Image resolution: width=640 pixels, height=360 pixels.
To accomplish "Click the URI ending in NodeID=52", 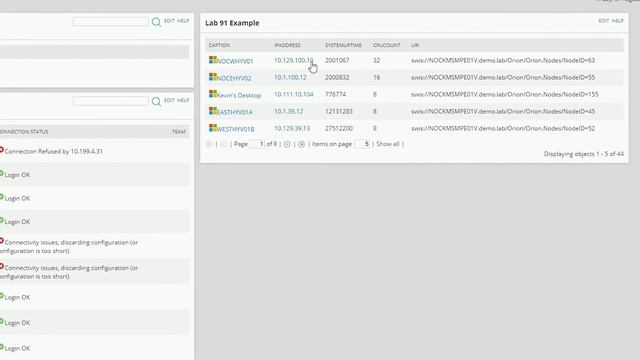I will pos(503,129).
